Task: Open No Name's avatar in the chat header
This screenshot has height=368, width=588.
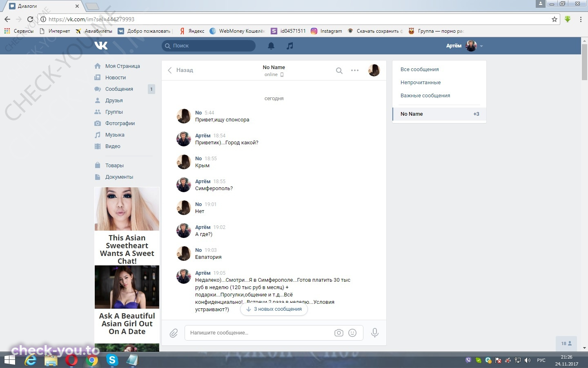Action: [374, 70]
